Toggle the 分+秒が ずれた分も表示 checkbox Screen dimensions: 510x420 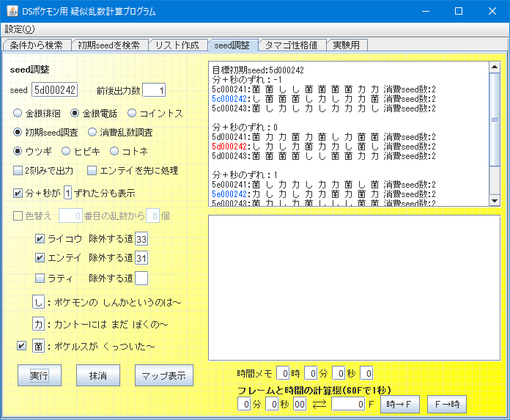click(18, 194)
